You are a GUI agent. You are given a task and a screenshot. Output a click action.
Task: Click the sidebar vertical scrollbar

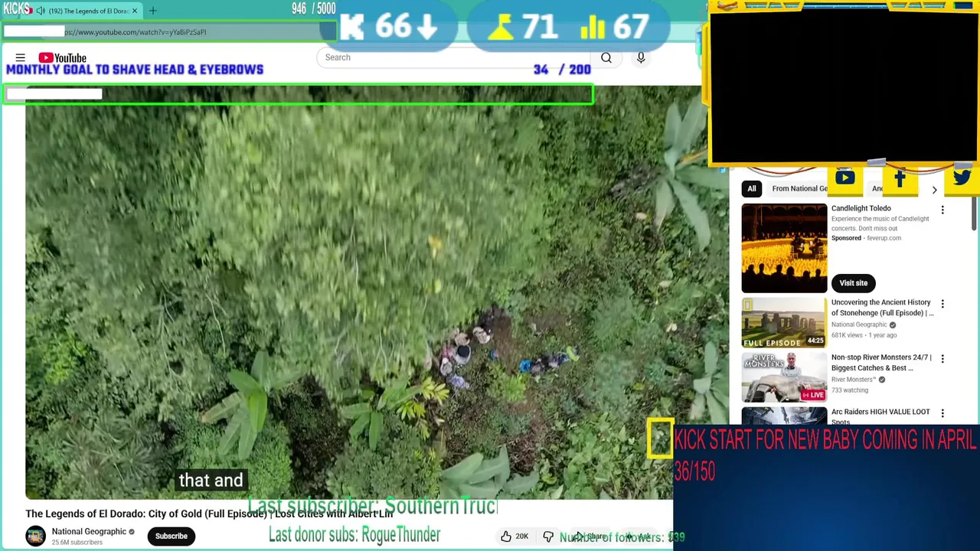[975, 214]
